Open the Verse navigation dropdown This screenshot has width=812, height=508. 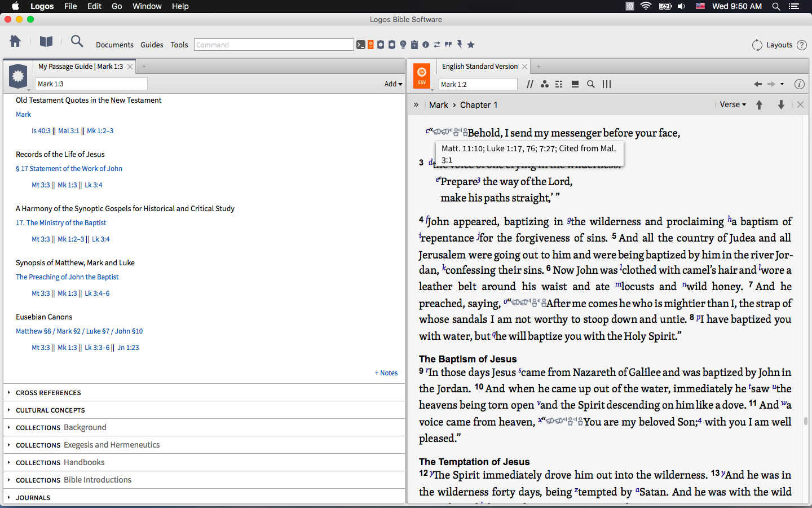(733, 104)
